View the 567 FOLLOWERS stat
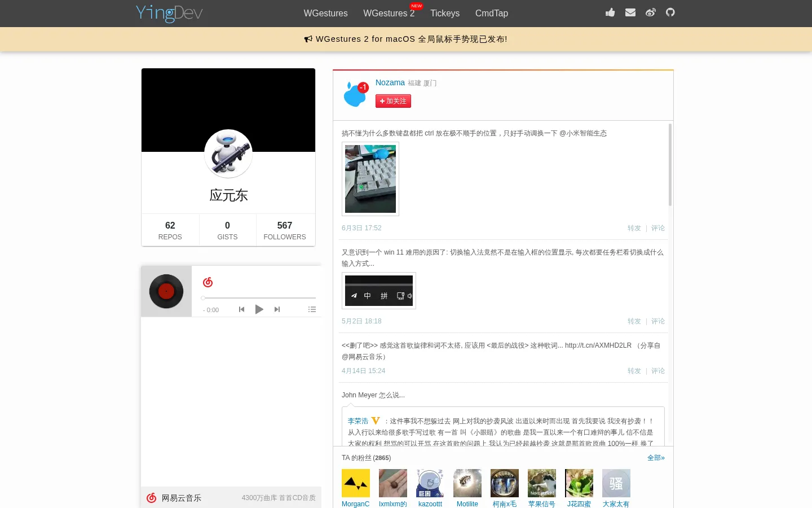 click(x=285, y=230)
